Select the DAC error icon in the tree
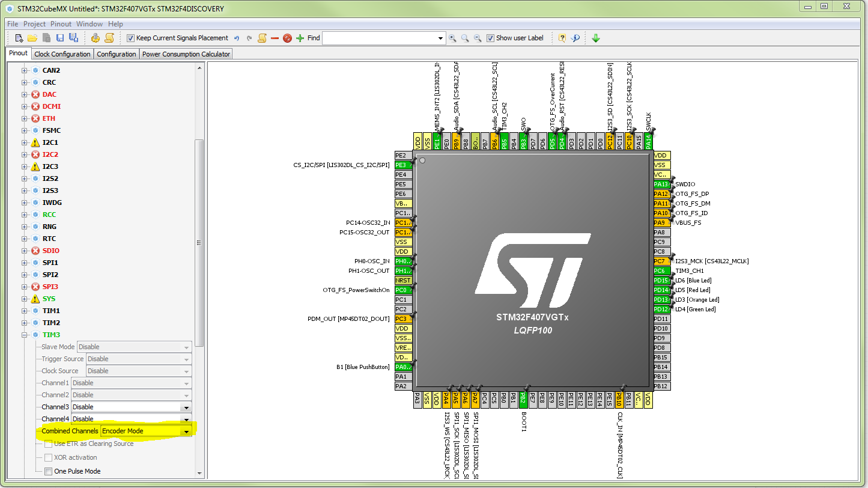 [x=35, y=94]
